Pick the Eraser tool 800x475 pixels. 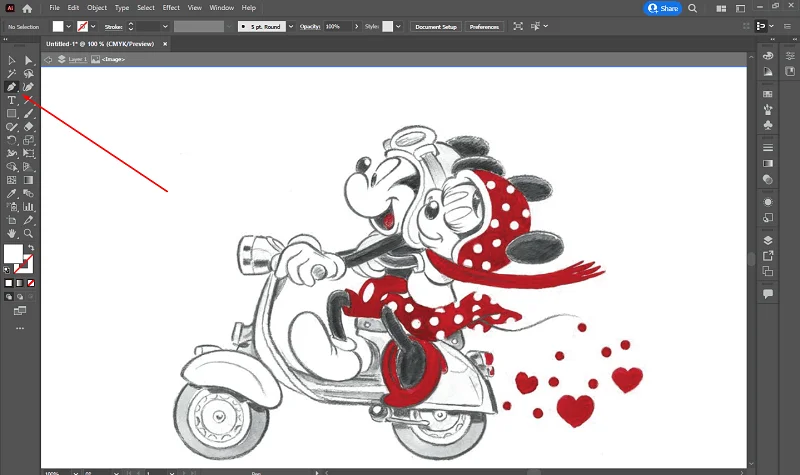(x=29, y=127)
